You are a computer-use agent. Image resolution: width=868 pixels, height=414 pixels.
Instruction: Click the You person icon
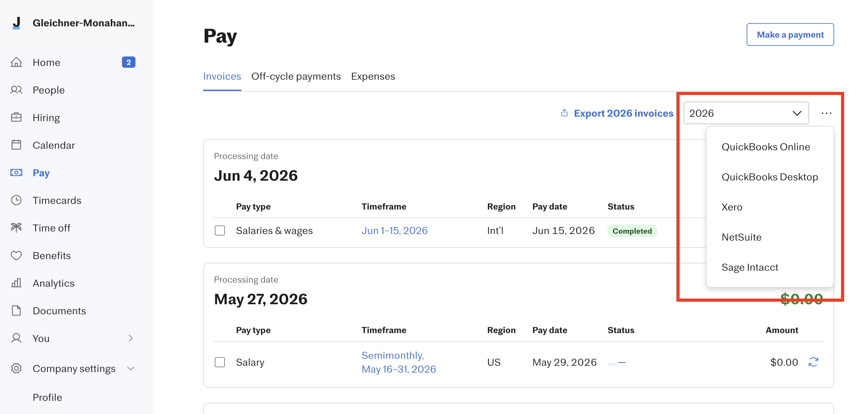(x=16, y=338)
